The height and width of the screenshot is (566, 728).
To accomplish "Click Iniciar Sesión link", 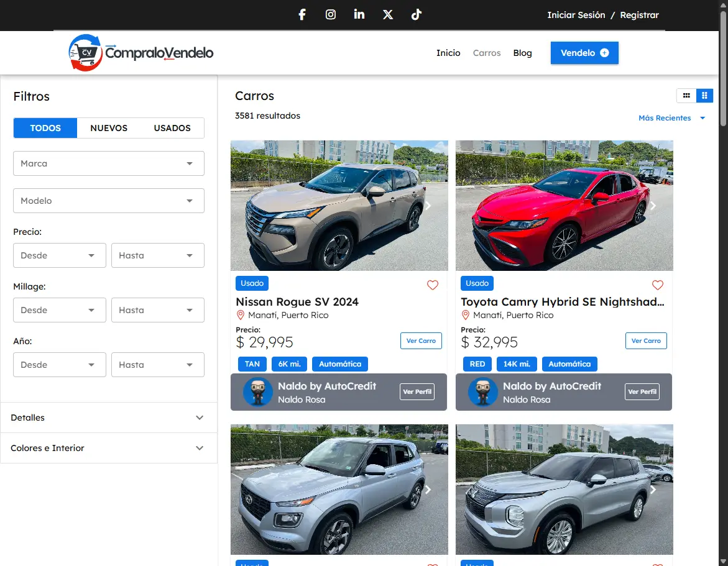I will pyautogui.click(x=576, y=15).
